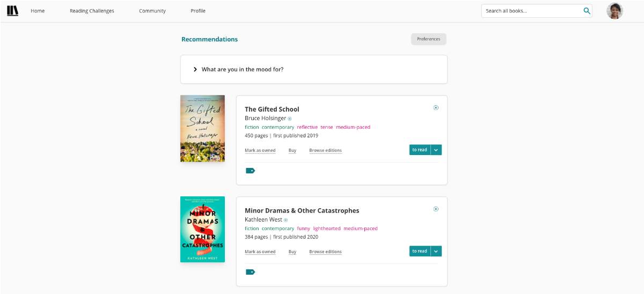The height and width of the screenshot is (294, 644).
Task: Click '384 pages | first published 2020' text
Action: [x=281, y=237]
